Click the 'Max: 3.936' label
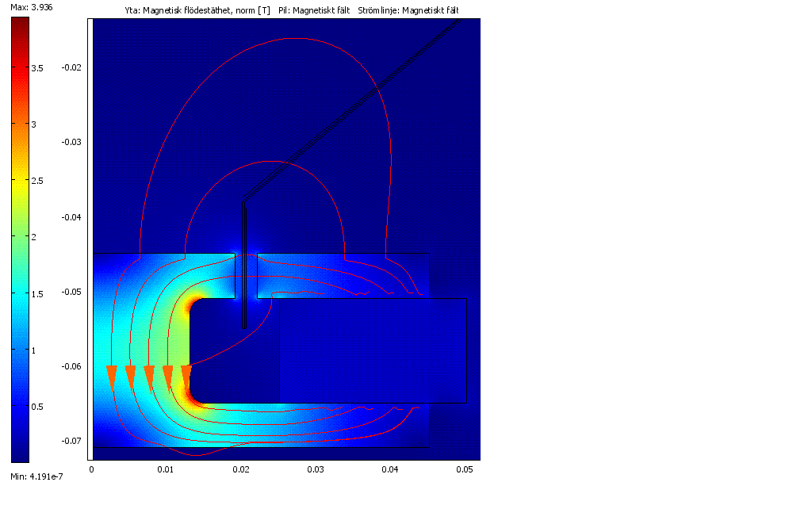Screen dimensions: 812x505 (x=31, y=7)
